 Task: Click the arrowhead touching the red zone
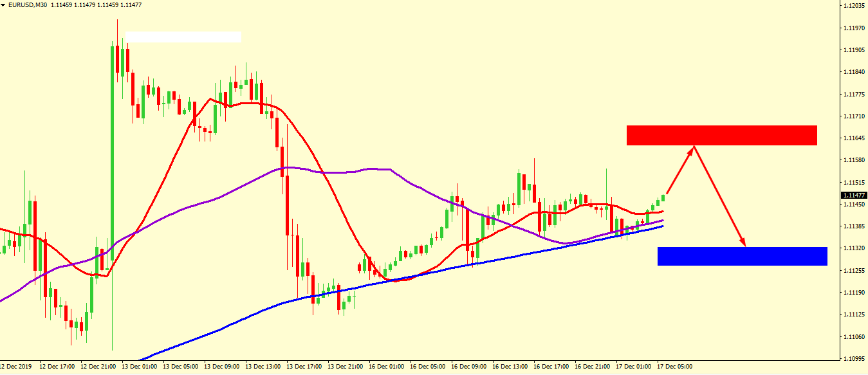692,149
